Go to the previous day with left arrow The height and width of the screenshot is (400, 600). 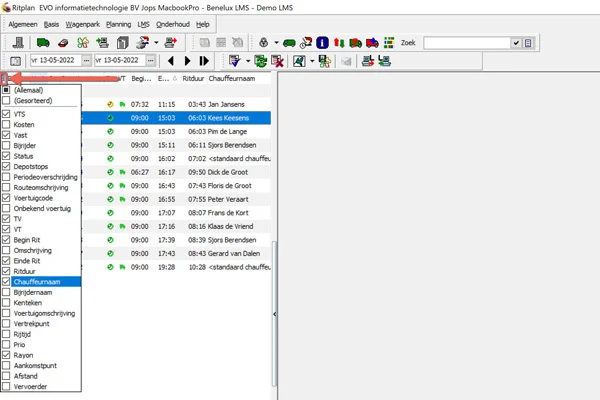click(170, 61)
